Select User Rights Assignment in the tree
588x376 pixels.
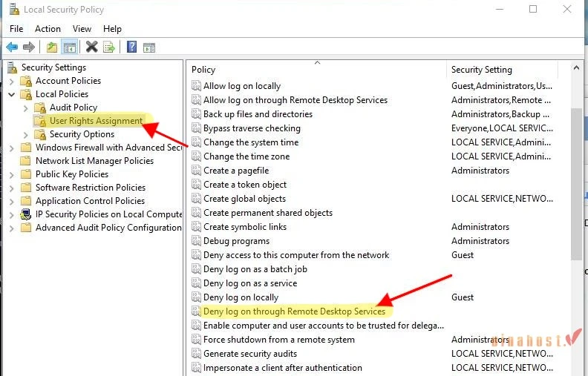pyautogui.click(x=96, y=121)
